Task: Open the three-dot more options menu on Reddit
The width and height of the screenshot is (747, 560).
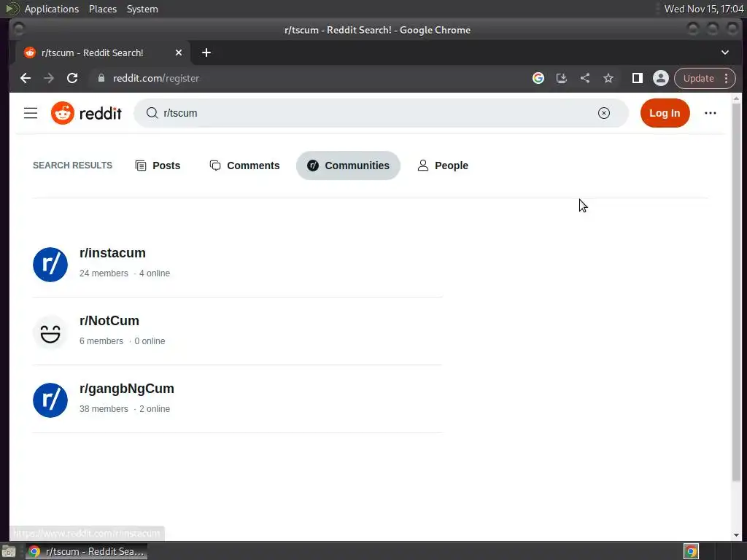Action: coord(710,113)
